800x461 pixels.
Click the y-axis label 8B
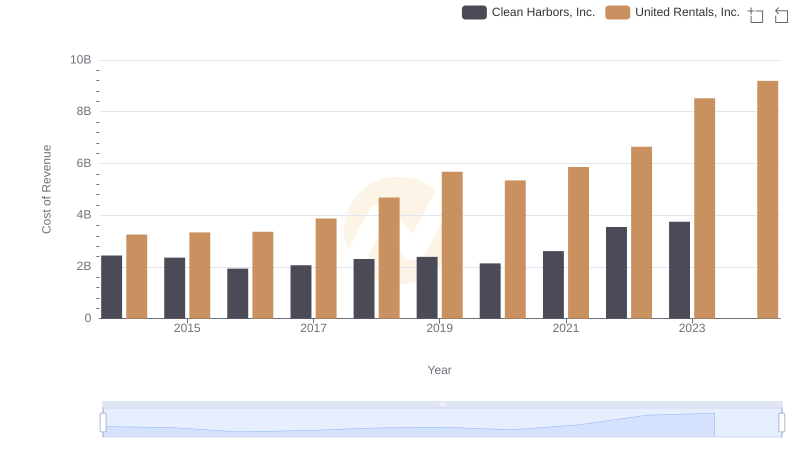coord(84,111)
